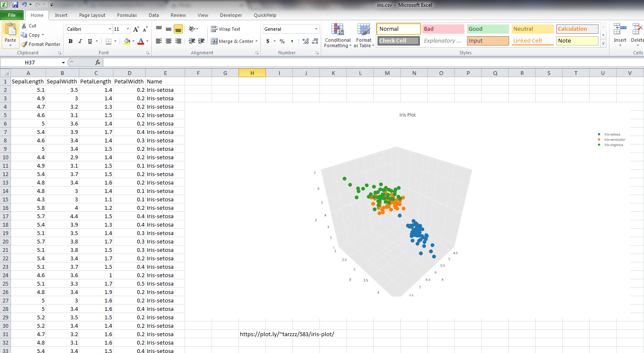Align text right
Viewport: 644px width, 353px height.
(178, 41)
